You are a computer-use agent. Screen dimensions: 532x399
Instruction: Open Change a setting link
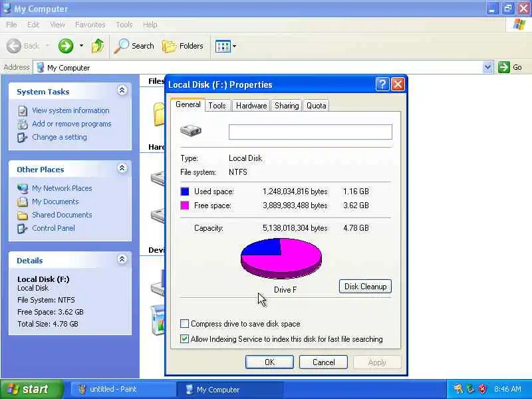pyautogui.click(x=59, y=137)
